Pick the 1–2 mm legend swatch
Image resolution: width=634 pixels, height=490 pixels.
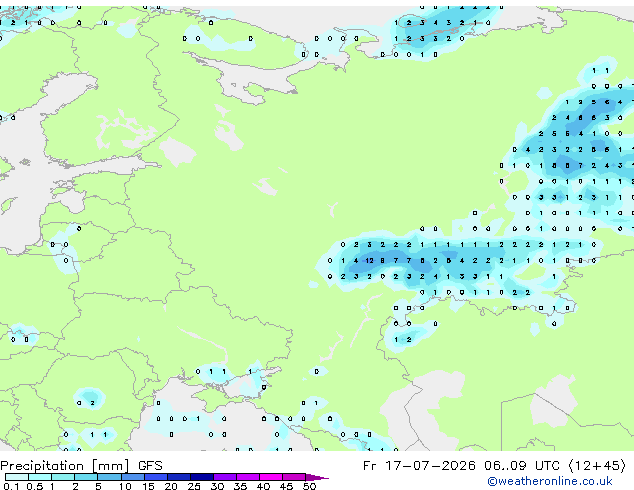coord(63,477)
